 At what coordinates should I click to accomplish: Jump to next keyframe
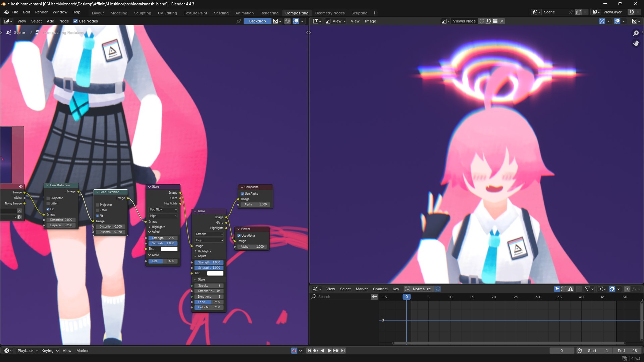click(x=336, y=351)
